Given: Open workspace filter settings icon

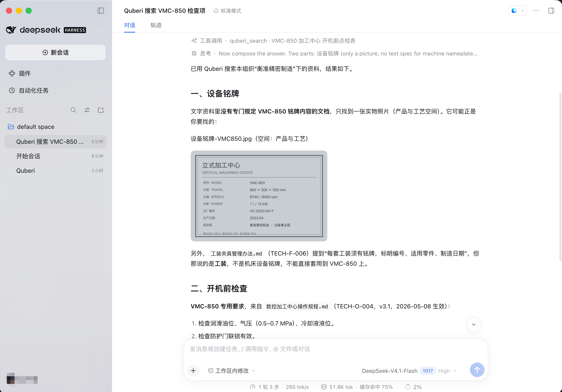Looking at the screenshot, I should tap(87, 110).
